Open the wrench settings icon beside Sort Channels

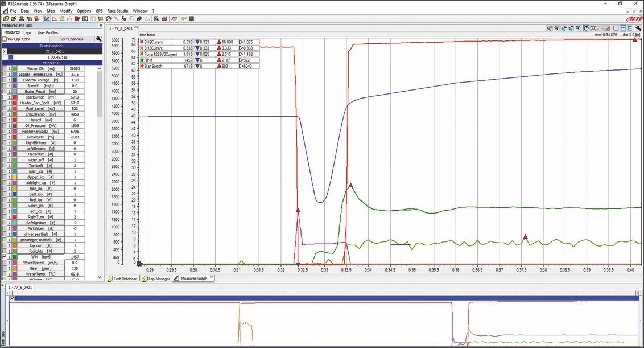point(98,39)
